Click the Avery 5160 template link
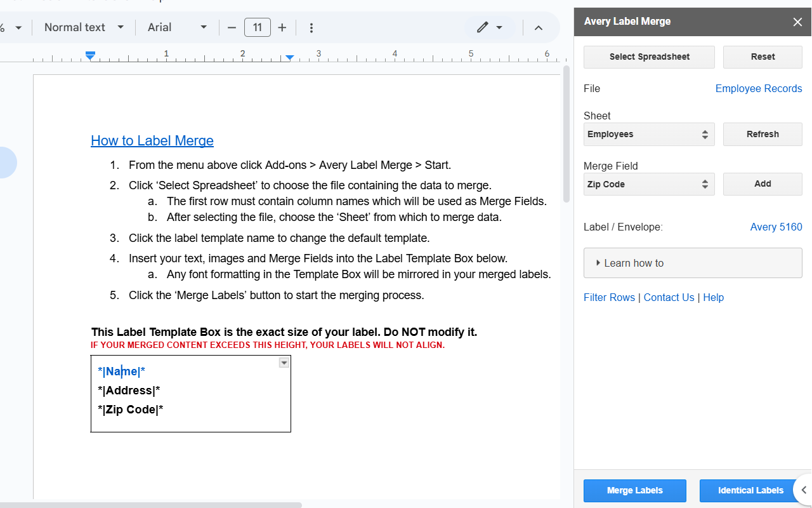Screen dimensions: 812x508 tap(776, 227)
